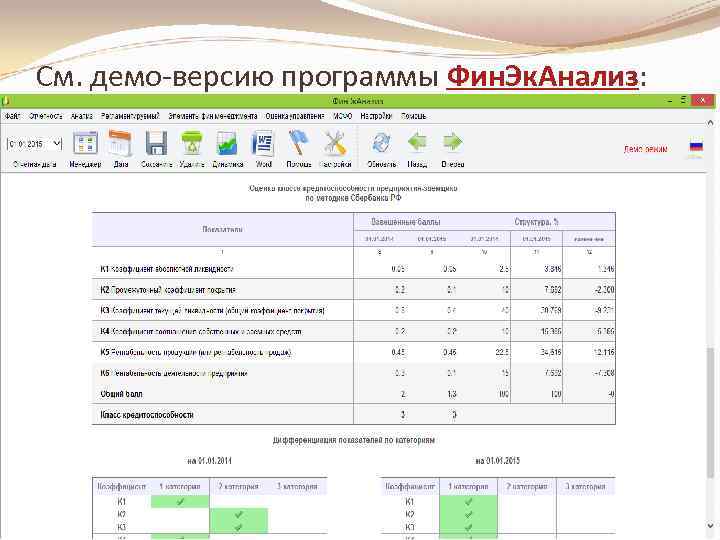Open the Настройки menu in menu bar

point(376,116)
